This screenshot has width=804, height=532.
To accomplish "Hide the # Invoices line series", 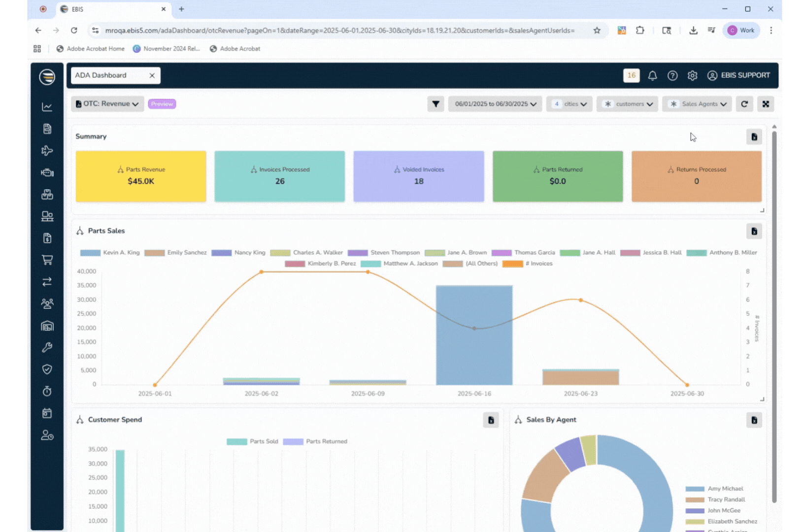I will 528,264.
